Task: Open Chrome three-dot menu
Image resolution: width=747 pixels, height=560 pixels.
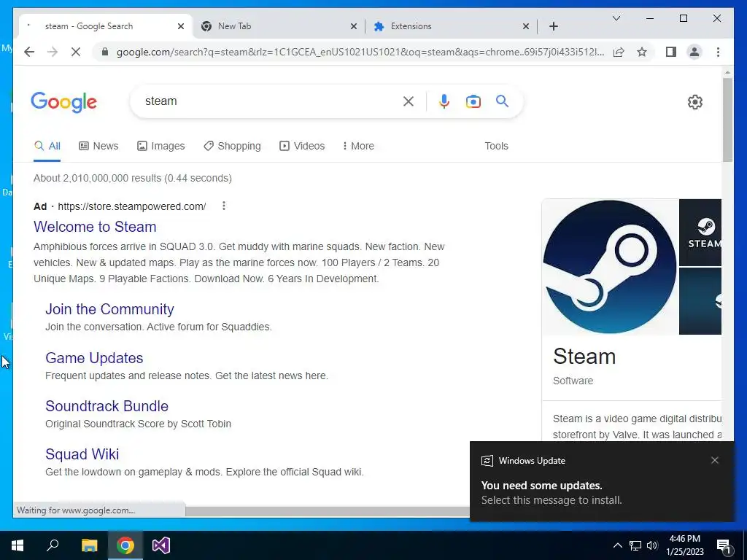Action: [718, 52]
